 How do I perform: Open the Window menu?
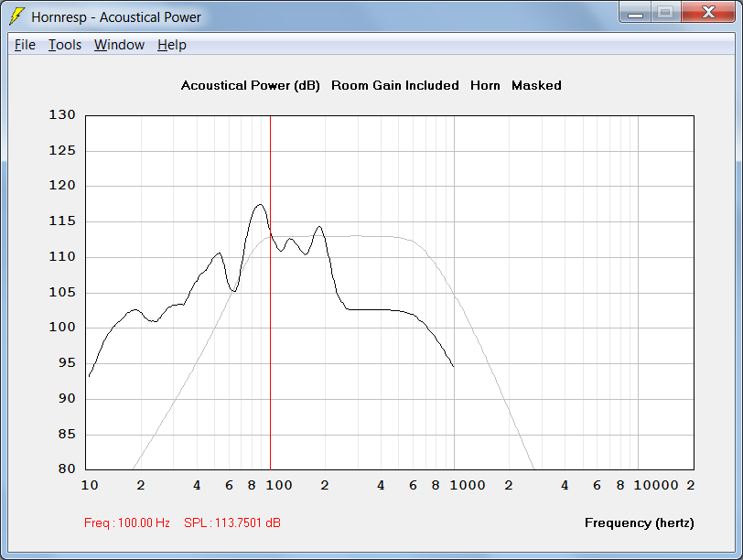coord(119,45)
